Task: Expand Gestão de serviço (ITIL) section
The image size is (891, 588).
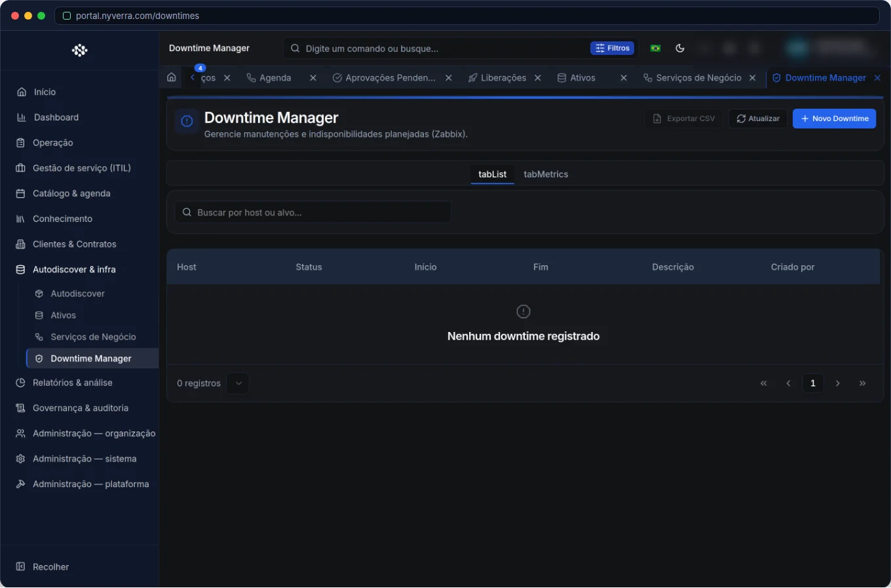Action: [x=81, y=168]
